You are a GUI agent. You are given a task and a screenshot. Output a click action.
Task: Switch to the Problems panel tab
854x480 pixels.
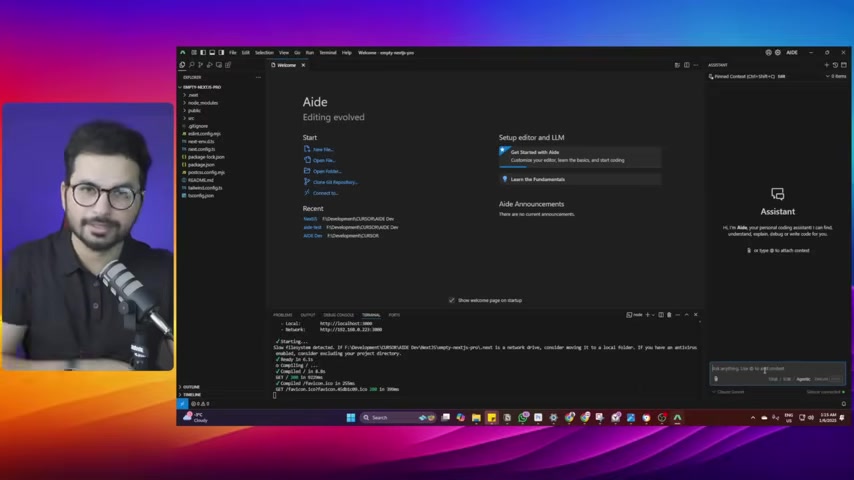(x=283, y=315)
